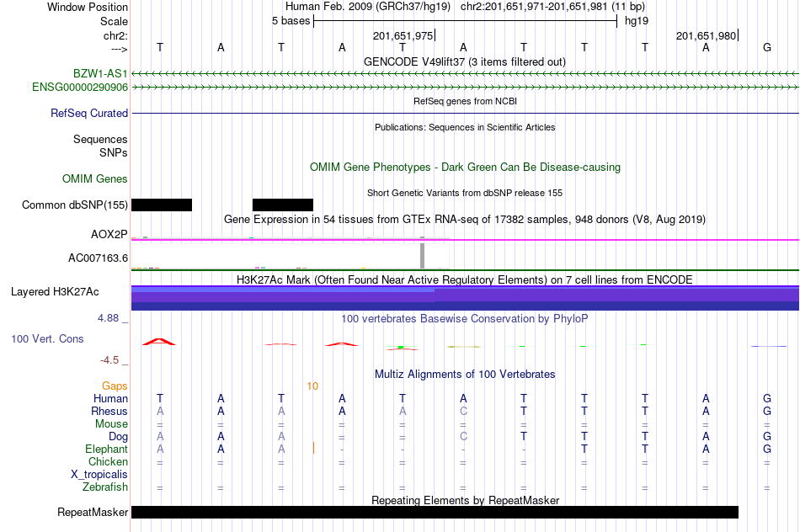
Task: Select the Elephant alignment row label
Action: point(107,449)
